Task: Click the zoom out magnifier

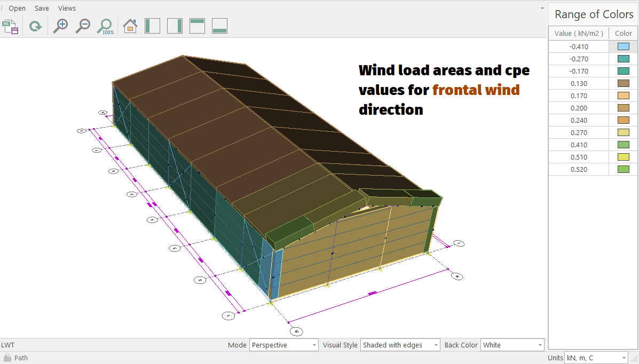Action: pos(83,26)
